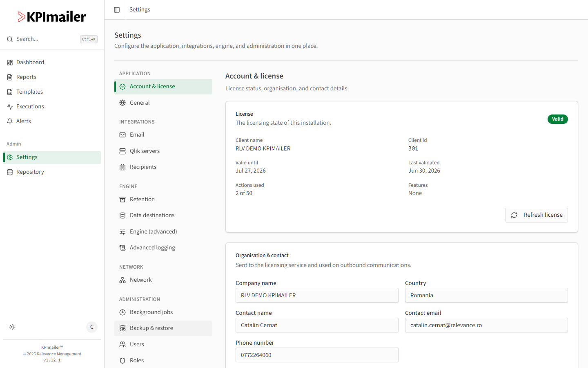The height and width of the screenshot is (368, 588).
Task: Click the Data destinations database icon
Action: coord(122,215)
